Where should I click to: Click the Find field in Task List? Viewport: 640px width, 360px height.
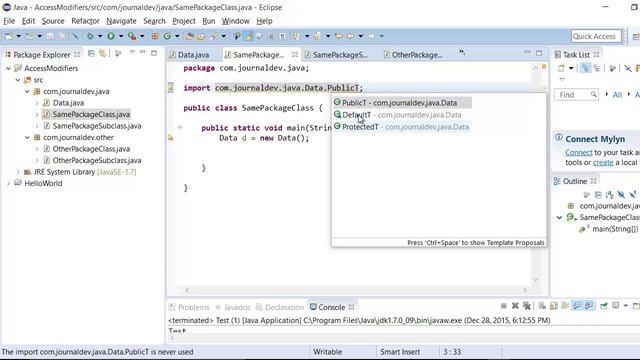(x=576, y=95)
